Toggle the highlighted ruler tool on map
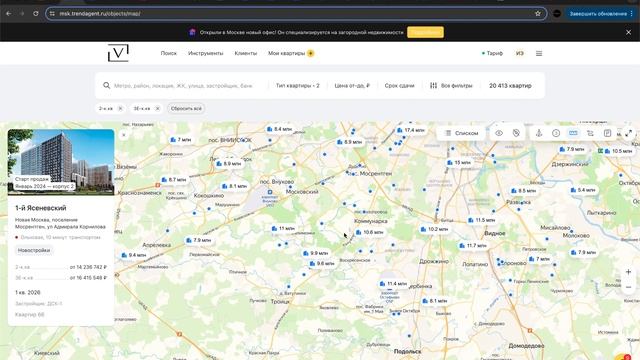The image size is (640, 360). [x=573, y=133]
